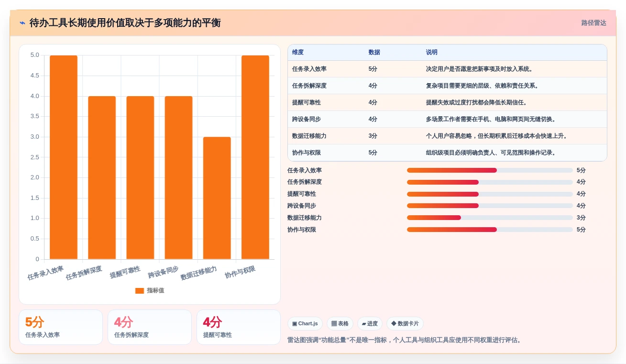Viewport: 626px width, 364px height.
Task: Click the 路径雷达 label in the header
Action: point(593,23)
